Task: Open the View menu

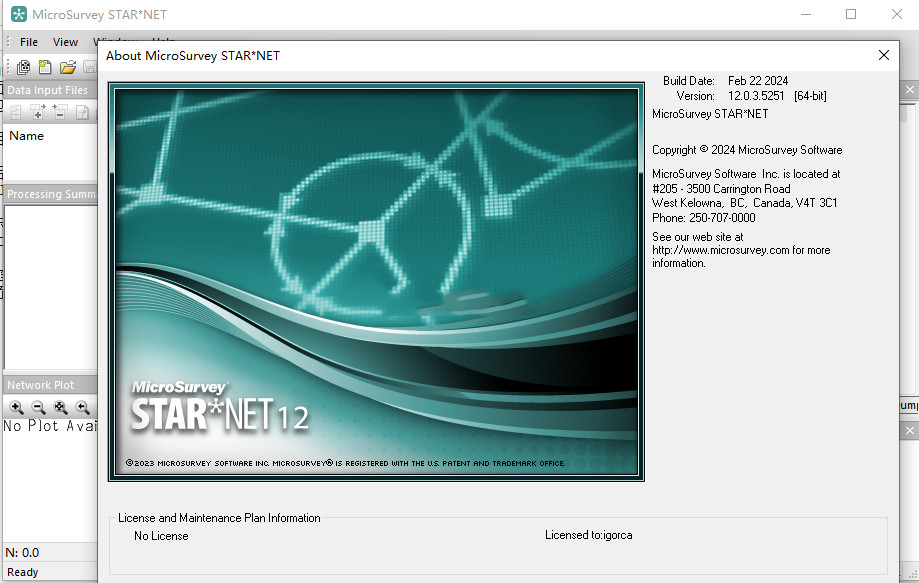Action: [65, 42]
